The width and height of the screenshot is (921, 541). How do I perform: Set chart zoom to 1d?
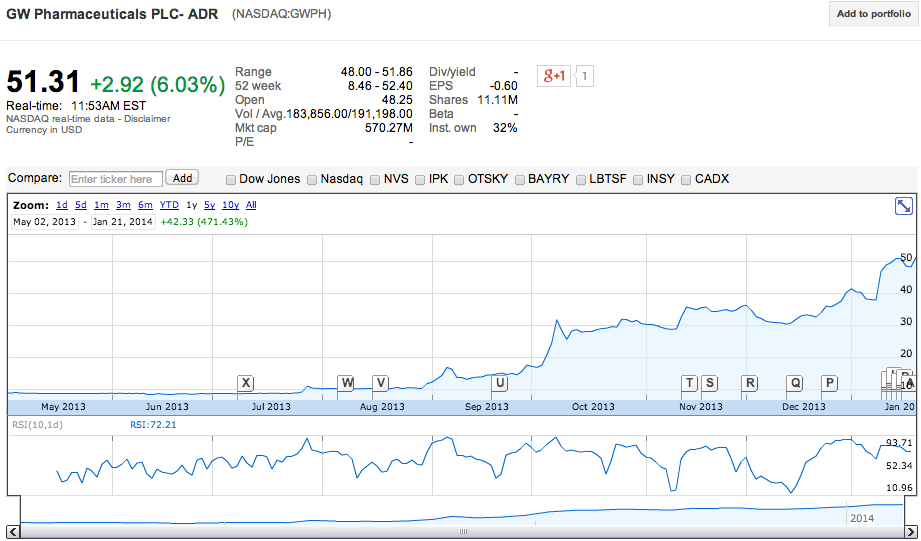(62, 205)
